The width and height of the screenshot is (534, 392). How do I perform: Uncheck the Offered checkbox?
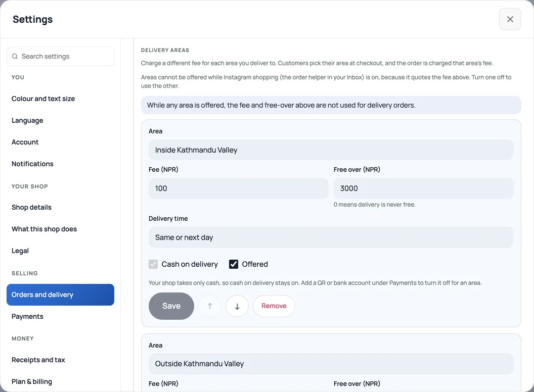(234, 264)
